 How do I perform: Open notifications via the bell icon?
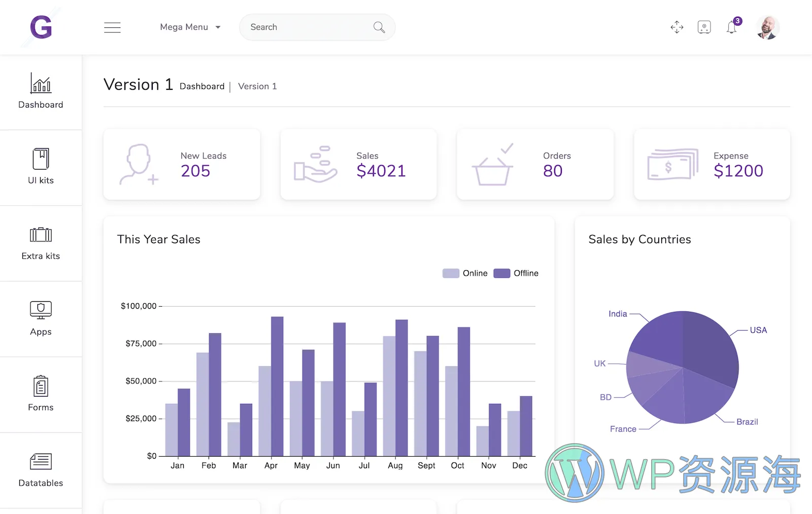click(x=732, y=27)
